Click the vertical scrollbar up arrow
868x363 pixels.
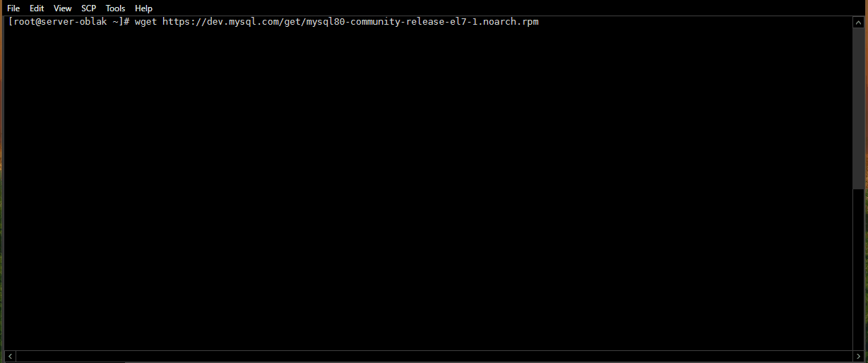[858, 23]
